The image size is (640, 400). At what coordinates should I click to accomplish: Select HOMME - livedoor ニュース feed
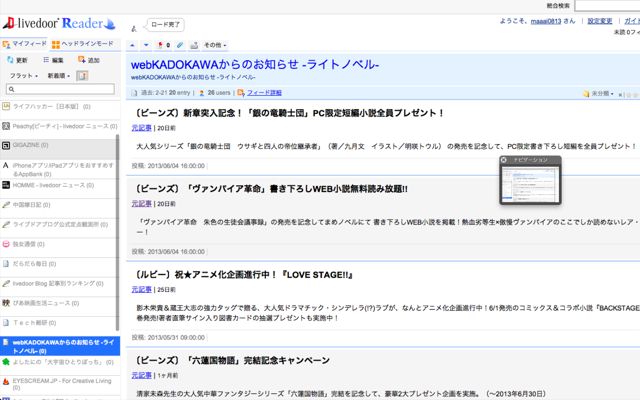coord(58,189)
